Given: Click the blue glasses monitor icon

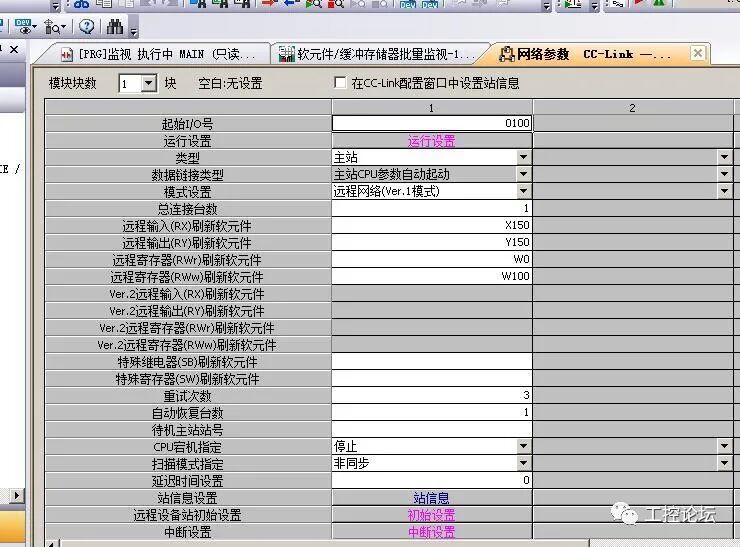Looking at the screenshot, I should 81,4.
